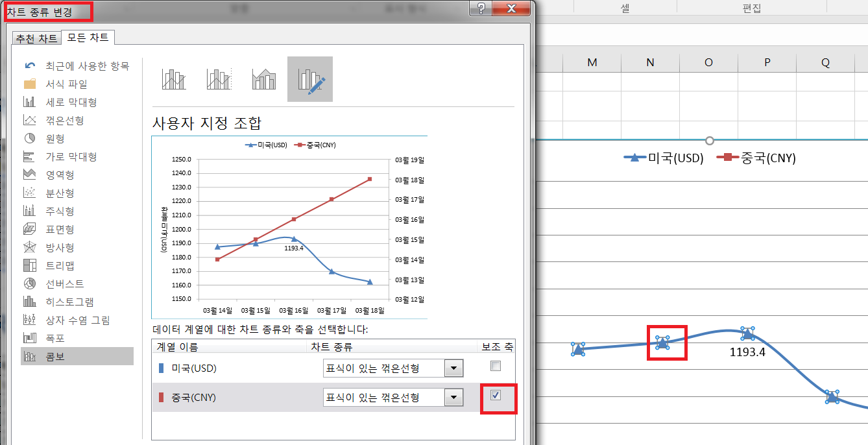Uncheck secondary axis for 중국(CNY) series
Viewport: 868px width, 445px height.
tap(496, 395)
